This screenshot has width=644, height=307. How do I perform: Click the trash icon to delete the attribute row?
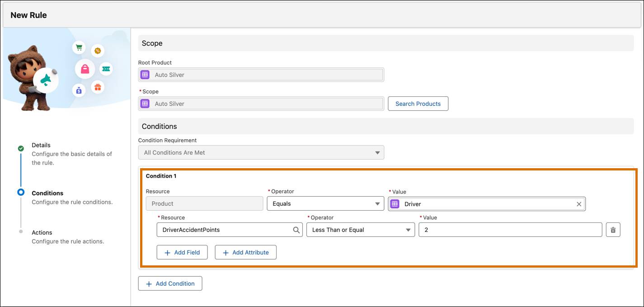click(x=613, y=230)
